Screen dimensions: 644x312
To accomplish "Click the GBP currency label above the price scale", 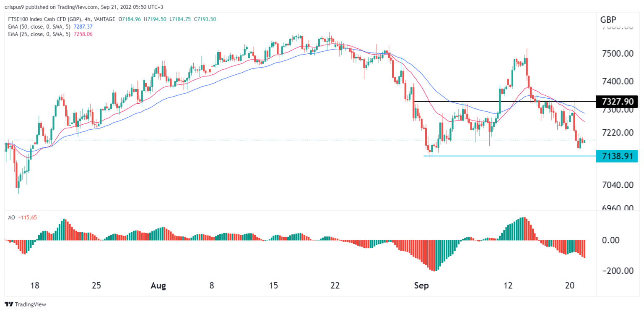I will pyautogui.click(x=608, y=19).
